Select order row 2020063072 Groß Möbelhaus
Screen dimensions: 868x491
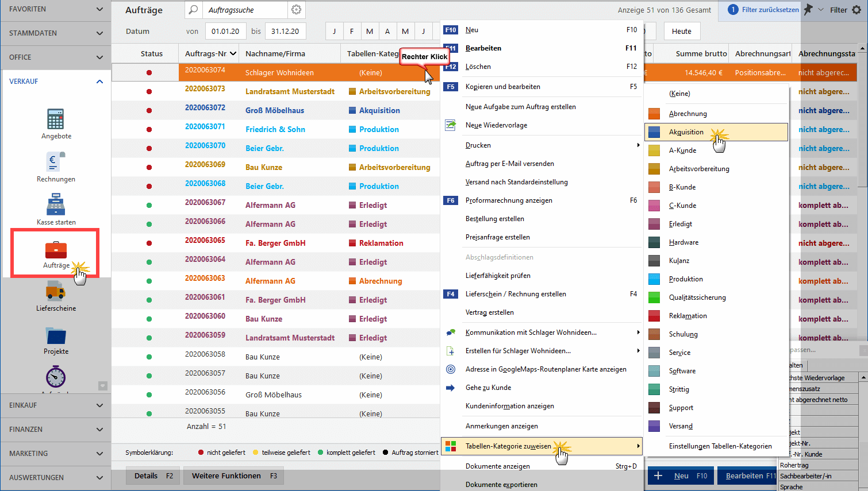(276, 110)
